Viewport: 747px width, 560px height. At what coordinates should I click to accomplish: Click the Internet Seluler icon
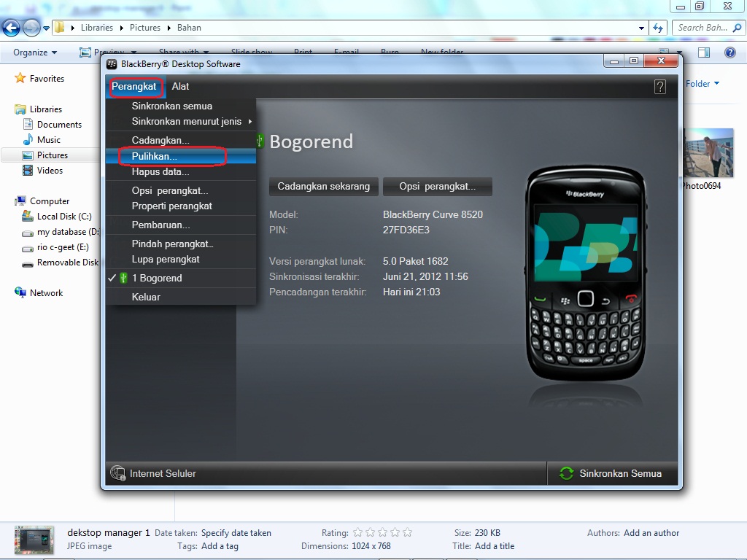117,473
